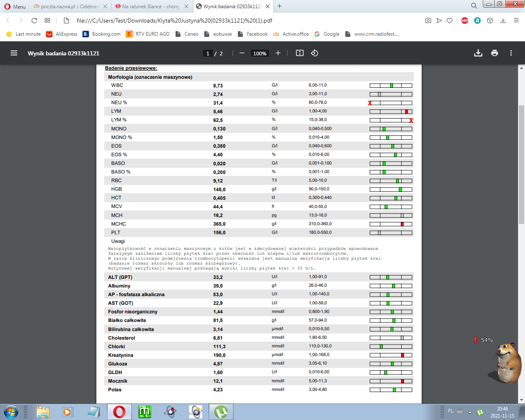The height and width of the screenshot is (420, 525).
Task: Zoom in the PDF with plus button
Action: [x=278, y=53]
